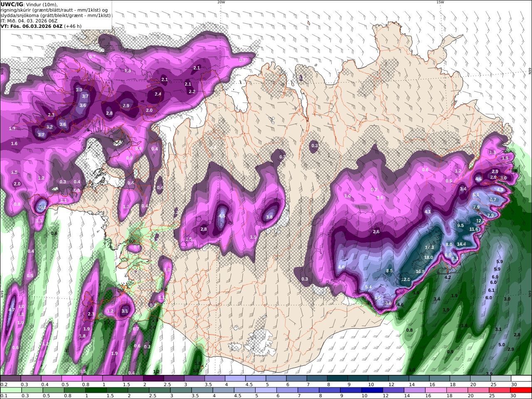Click the 3.3 value in the Westfjords
The image size is (532, 399).
(79, 90)
